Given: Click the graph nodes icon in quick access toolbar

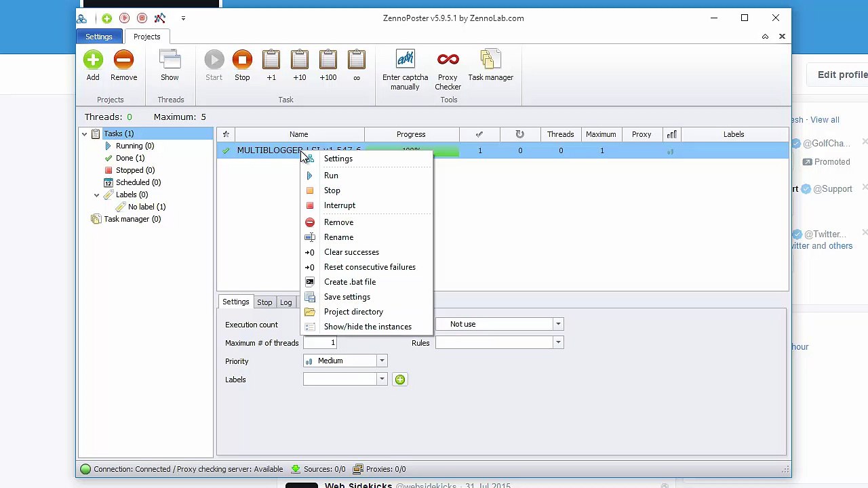Looking at the screenshot, I should point(159,18).
